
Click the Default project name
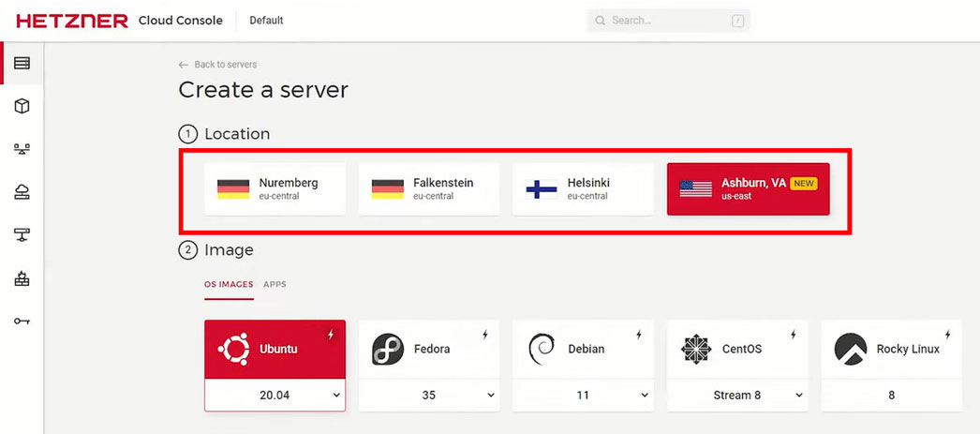[x=266, y=21]
